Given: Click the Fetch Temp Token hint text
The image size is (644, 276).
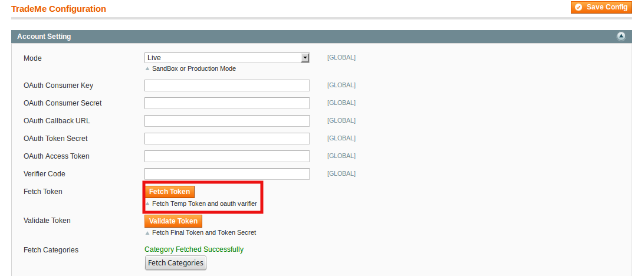Looking at the screenshot, I should [204, 203].
